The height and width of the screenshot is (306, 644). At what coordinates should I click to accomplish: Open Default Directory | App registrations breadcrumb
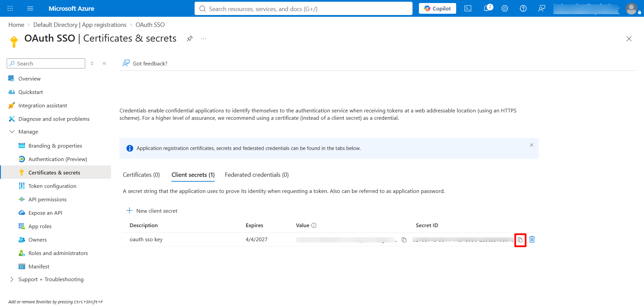(x=80, y=25)
